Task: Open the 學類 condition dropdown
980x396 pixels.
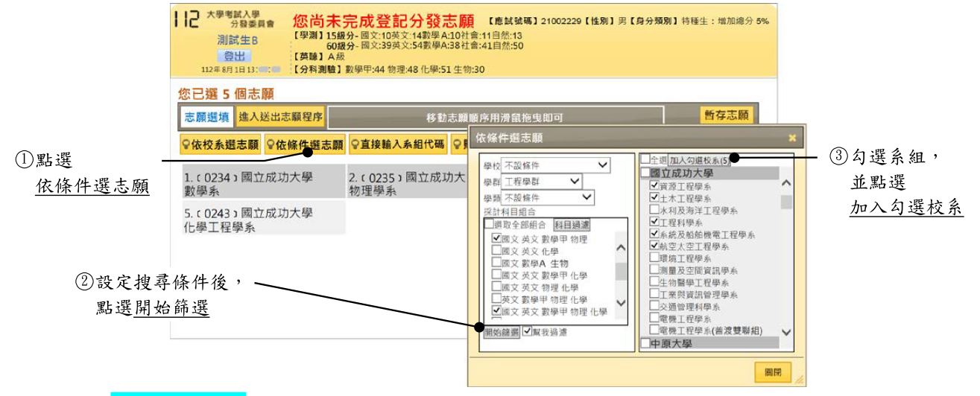Action: click(x=549, y=197)
